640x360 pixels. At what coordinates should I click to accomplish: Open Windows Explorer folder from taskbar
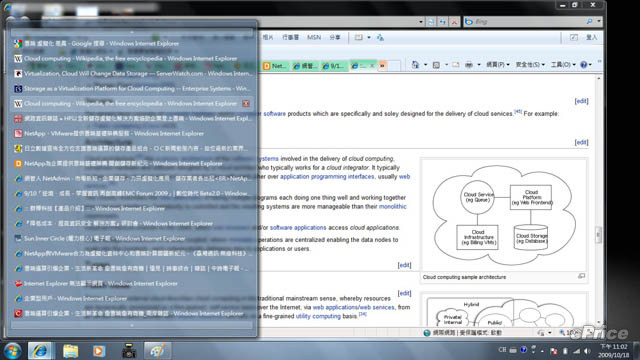[70, 351]
